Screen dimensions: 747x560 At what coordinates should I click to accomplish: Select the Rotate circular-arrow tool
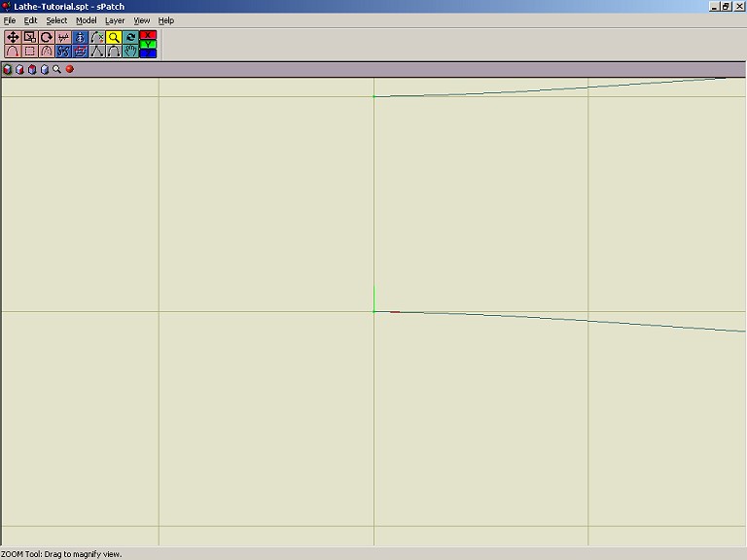tap(47, 37)
